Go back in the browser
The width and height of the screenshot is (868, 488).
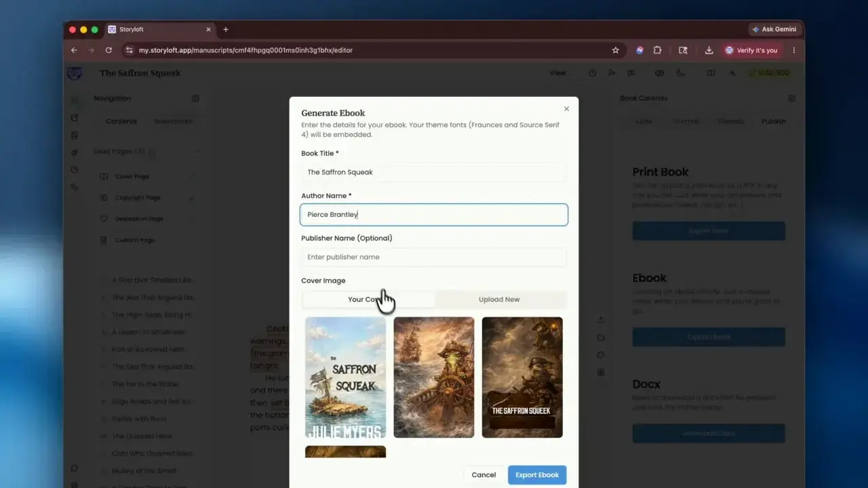point(74,50)
